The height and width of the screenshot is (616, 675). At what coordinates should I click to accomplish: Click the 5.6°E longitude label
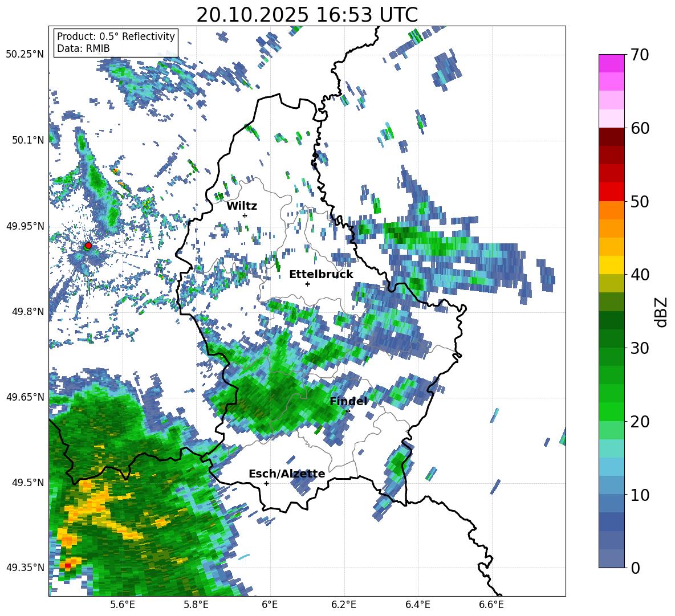[x=122, y=605]
